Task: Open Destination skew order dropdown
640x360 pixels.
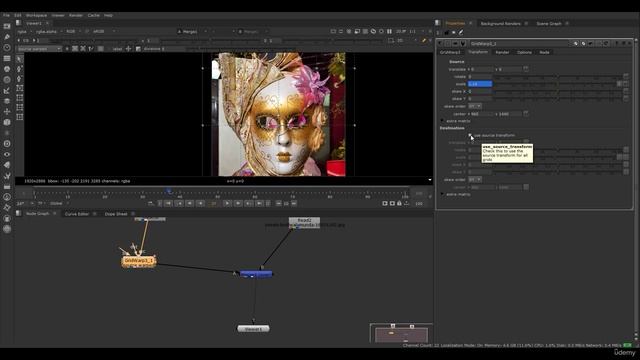Action: (475, 180)
